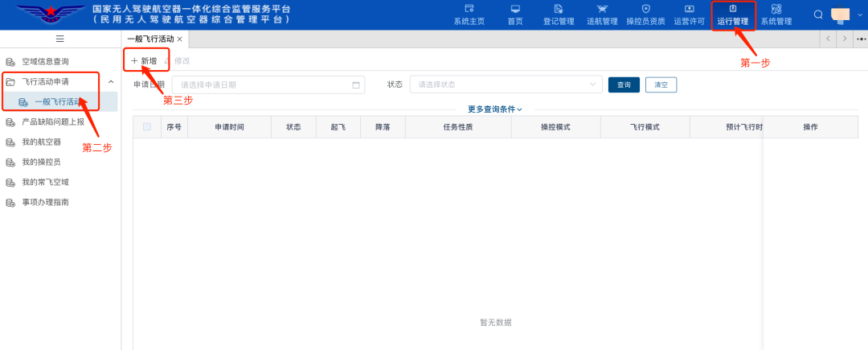
Task: Click the 操控模式 column header
Action: 556,127
